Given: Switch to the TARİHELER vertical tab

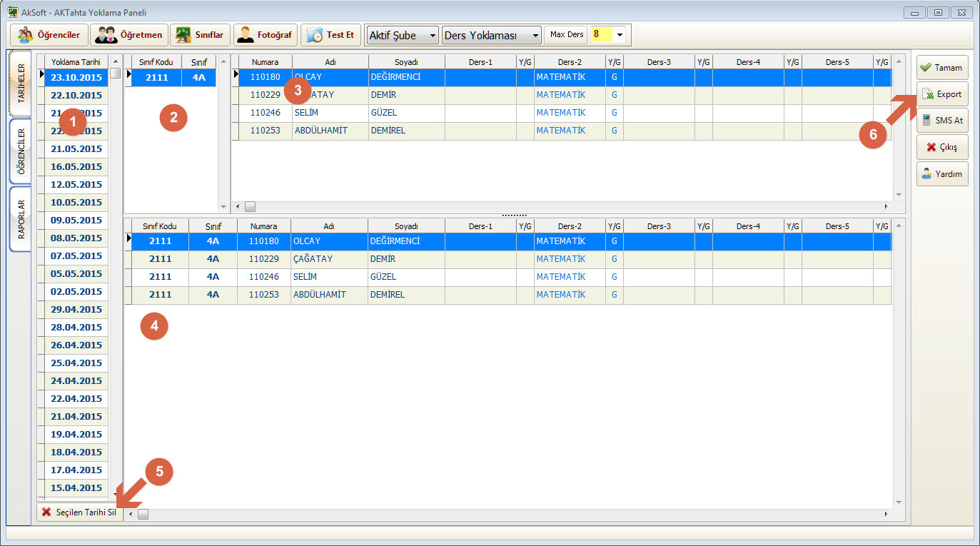Looking at the screenshot, I should (x=21, y=84).
